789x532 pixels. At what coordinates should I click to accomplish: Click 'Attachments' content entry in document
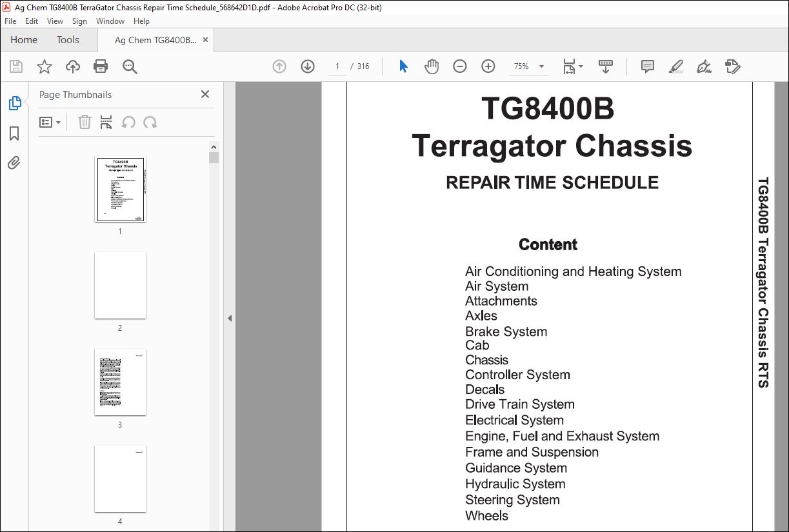point(501,300)
